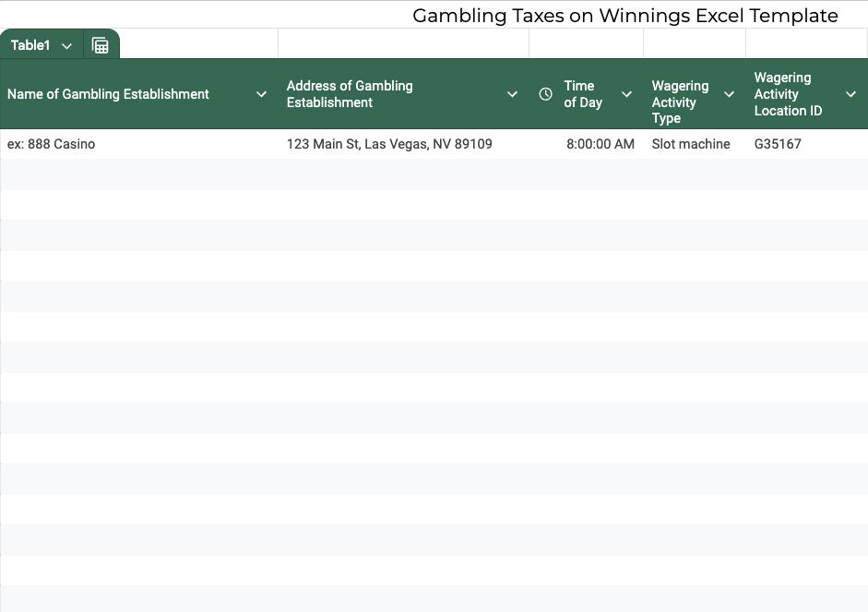Viewport: 868px width, 612px height.
Task: Select the cell containing ex: 888 Casino
Action: [52, 144]
